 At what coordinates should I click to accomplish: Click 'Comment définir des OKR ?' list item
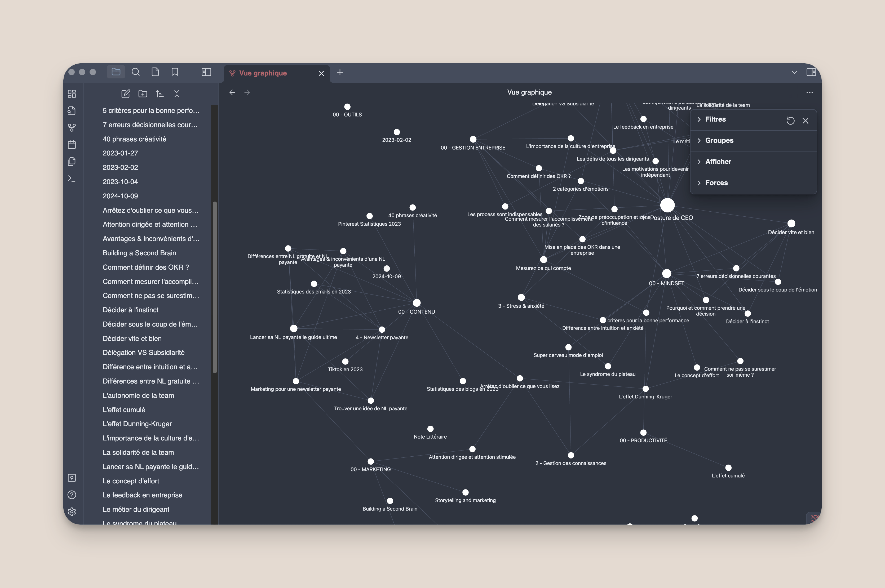point(146,267)
